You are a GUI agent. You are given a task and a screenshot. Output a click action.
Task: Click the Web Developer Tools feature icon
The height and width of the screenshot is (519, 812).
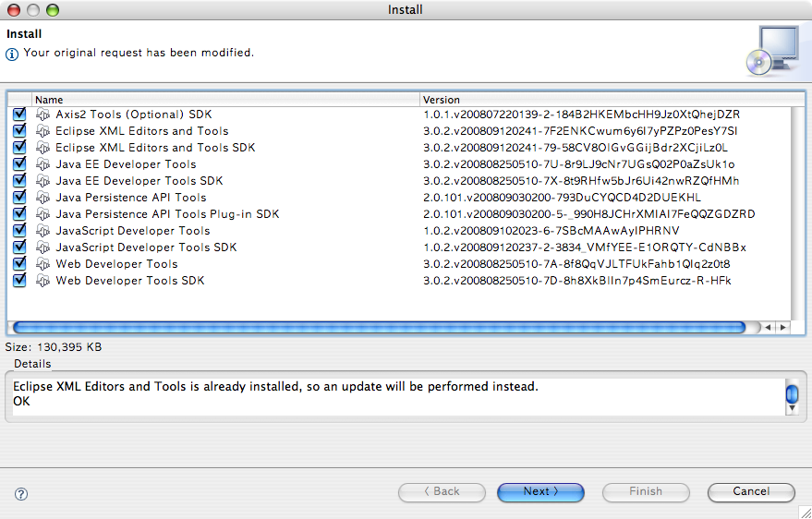[43, 264]
